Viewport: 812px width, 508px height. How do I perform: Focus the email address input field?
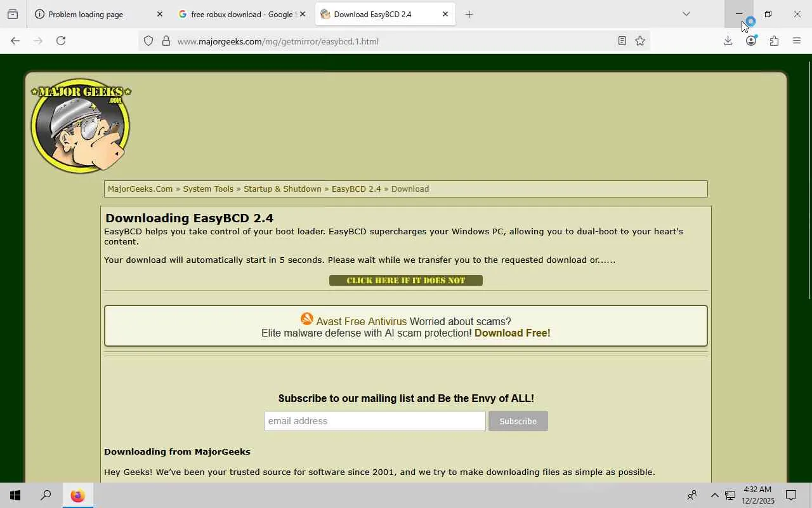pos(375,421)
